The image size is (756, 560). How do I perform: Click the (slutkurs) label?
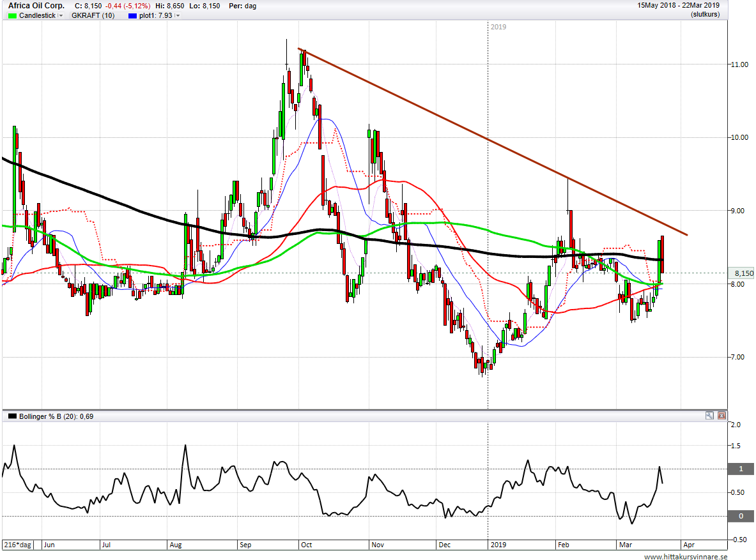pyautogui.click(x=705, y=15)
